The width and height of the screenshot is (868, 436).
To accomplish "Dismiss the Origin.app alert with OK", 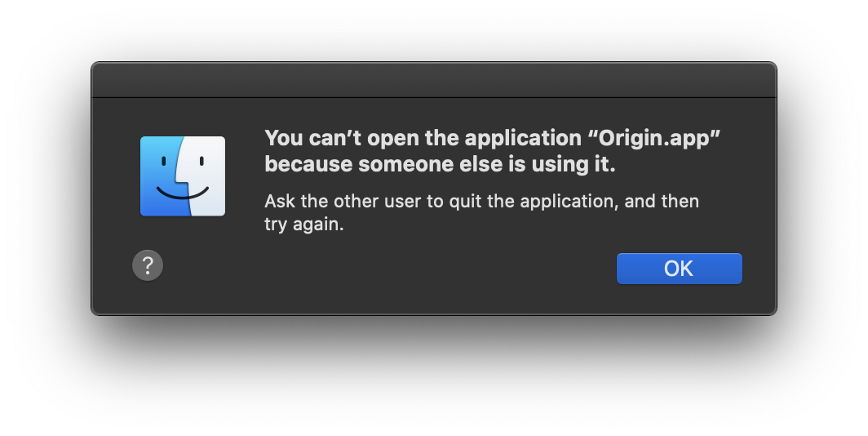I will click(680, 269).
